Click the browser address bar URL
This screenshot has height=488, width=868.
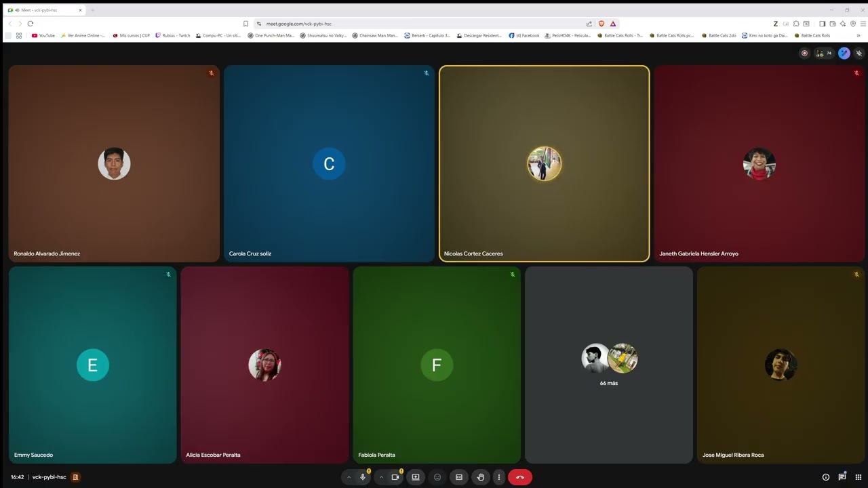click(x=298, y=24)
